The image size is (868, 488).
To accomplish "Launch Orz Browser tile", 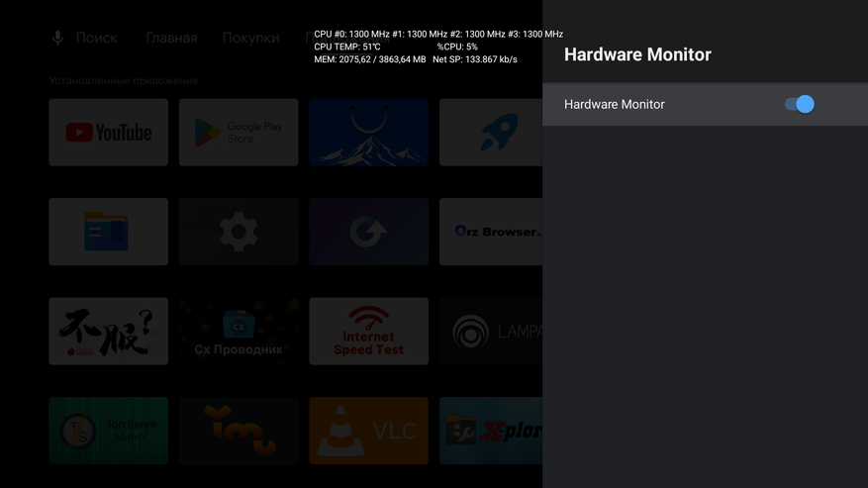I will pyautogui.click(x=491, y=232).
